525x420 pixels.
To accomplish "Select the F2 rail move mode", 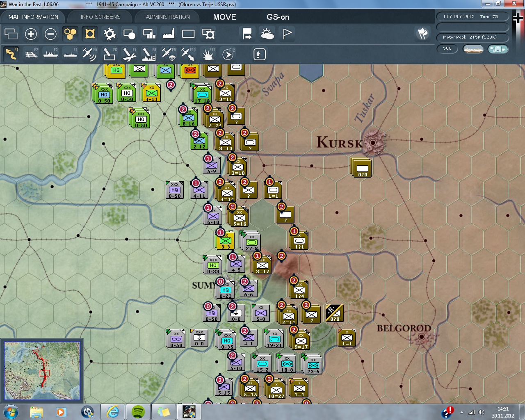I will point(31,54).
